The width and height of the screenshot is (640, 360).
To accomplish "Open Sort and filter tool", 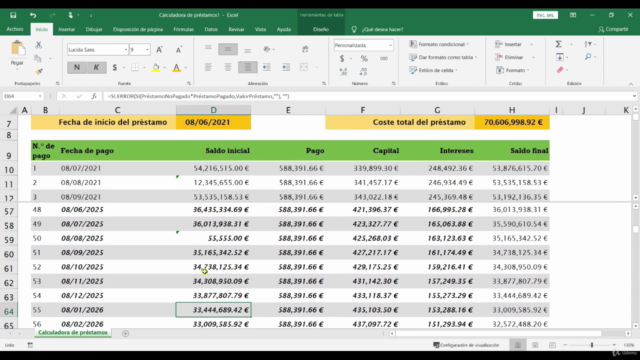I will [x=588, y=44].
